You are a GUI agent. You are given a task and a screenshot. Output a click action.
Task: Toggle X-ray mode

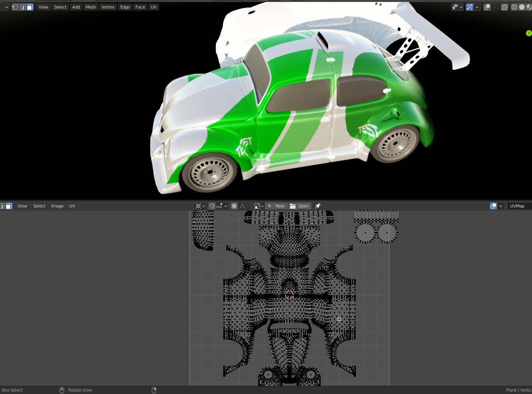(x=505, y=7)
